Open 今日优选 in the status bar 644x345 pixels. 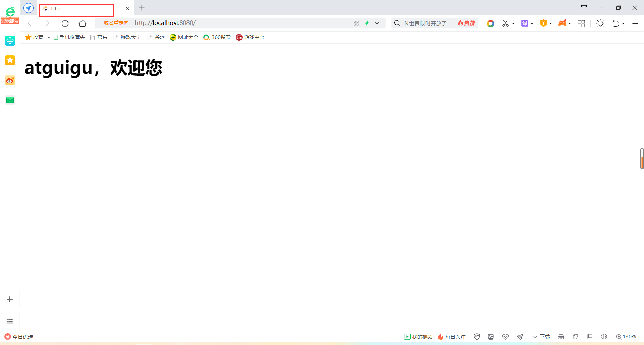pyautogui.click(x=19, y=337)
